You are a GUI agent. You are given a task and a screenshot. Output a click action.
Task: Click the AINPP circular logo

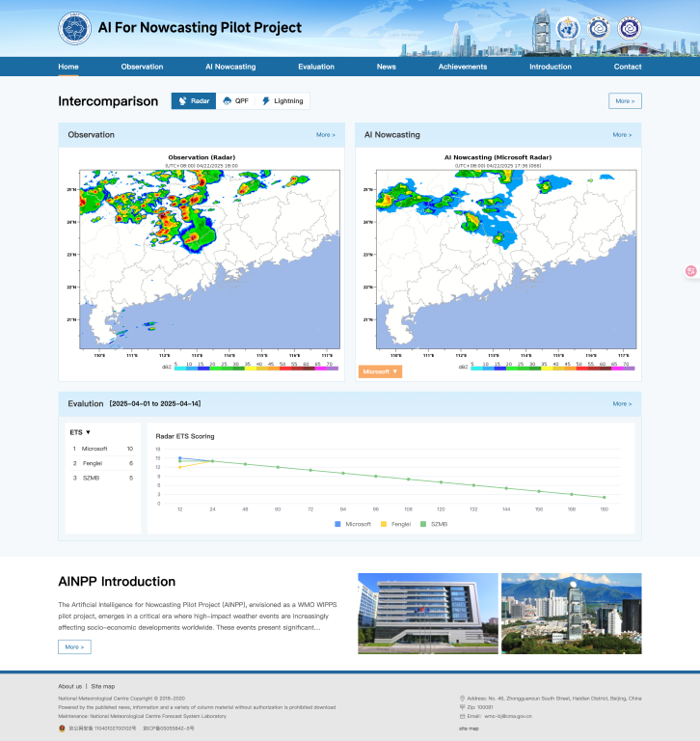pyautogui.click(x=74, y=28)
